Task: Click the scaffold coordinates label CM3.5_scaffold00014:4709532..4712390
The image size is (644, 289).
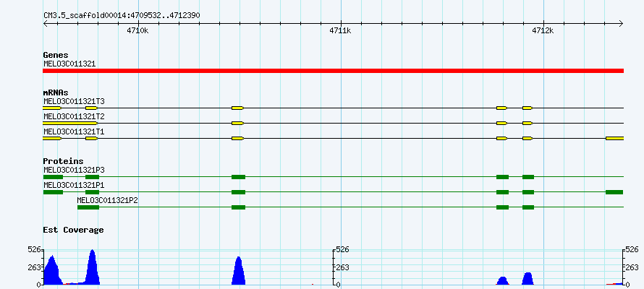Action: click(x=122, y=16)
